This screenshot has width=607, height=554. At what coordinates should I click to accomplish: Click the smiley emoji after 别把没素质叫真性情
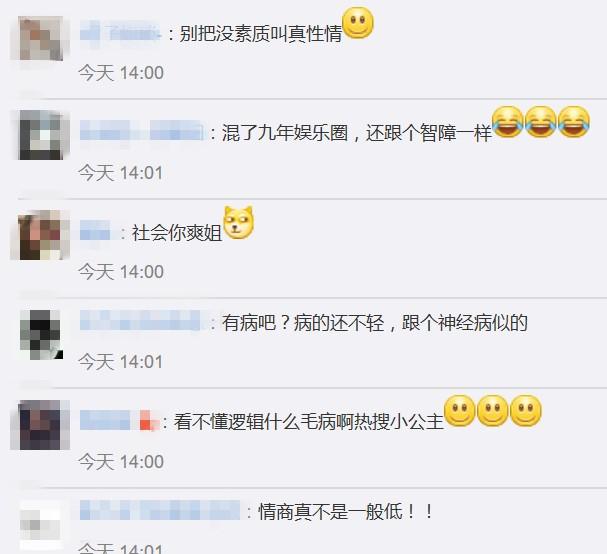click(358, 23)
